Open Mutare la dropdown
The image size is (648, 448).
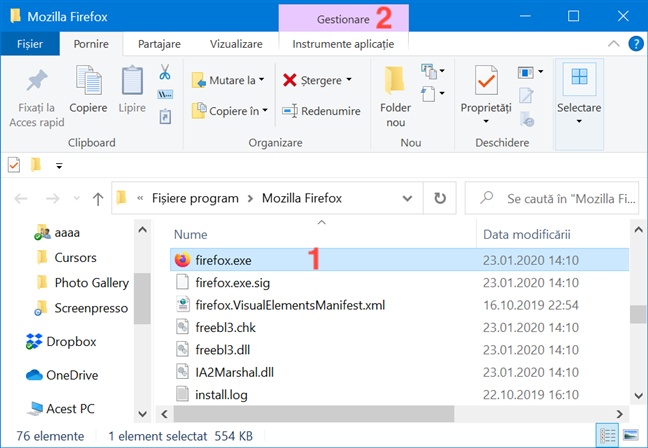pyautogui.click(x=229, y=80)
